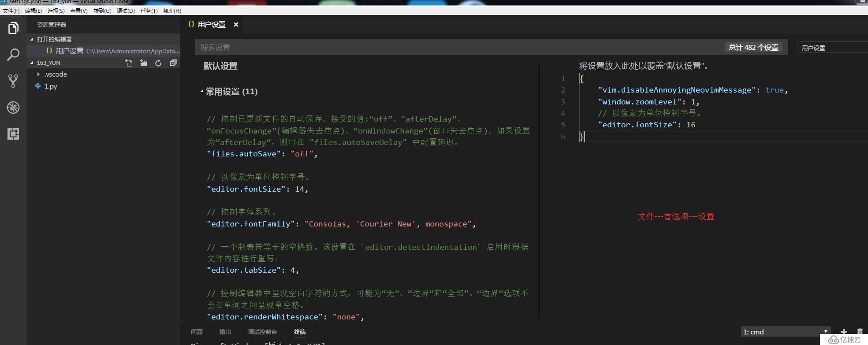This screenshot has width=868, height=345.
Task: Open the 1: cmd terminal dropdown
Action: click(785, 332)
